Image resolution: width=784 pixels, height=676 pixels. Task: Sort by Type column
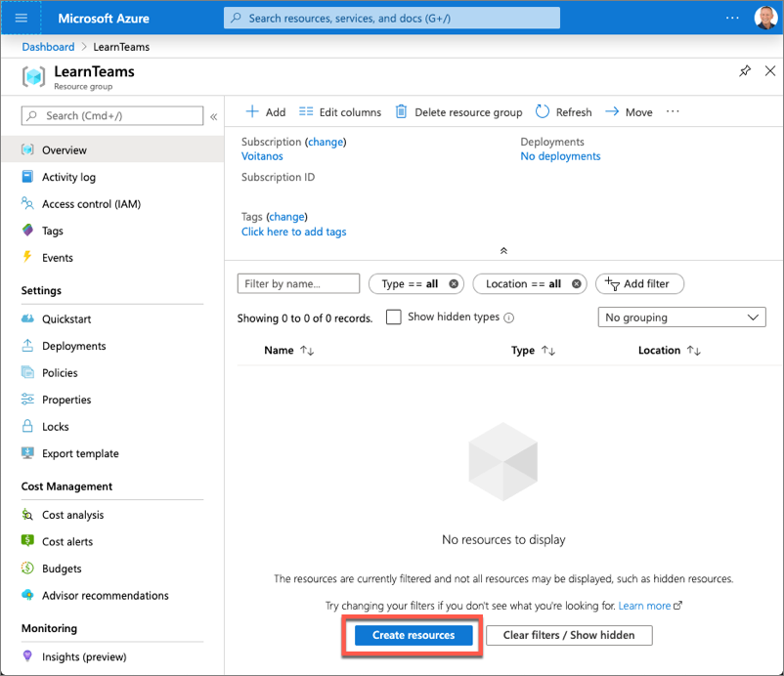[x=533, y=351]
